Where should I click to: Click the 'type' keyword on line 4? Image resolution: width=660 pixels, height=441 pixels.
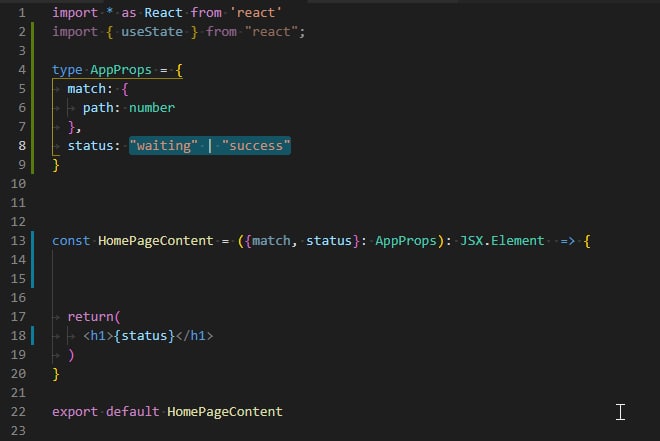[67, 70]
